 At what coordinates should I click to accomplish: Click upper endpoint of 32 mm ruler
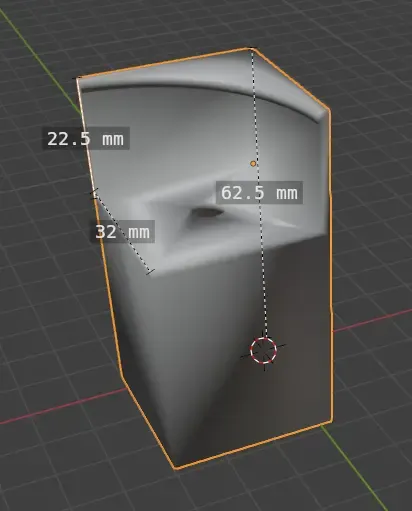point(95,193)
